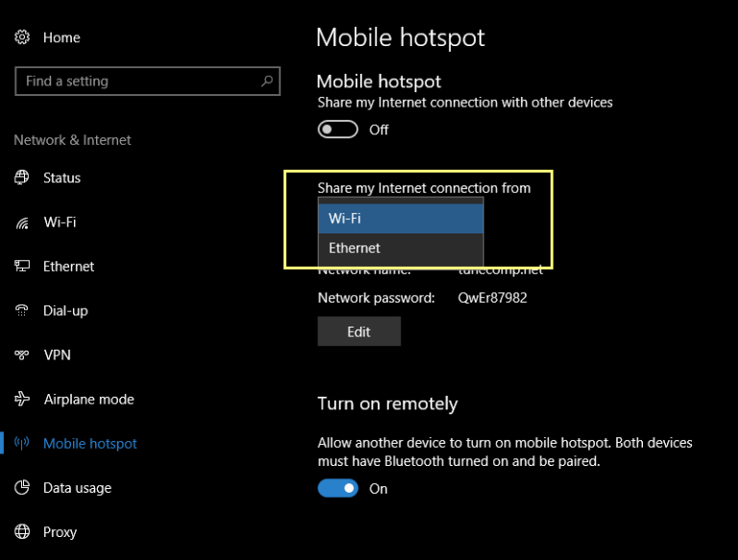The height and width of the screenshot is (560, 738).
Task: Select Mobile hotspot in sidebar
Action: [x=90, y=444]
